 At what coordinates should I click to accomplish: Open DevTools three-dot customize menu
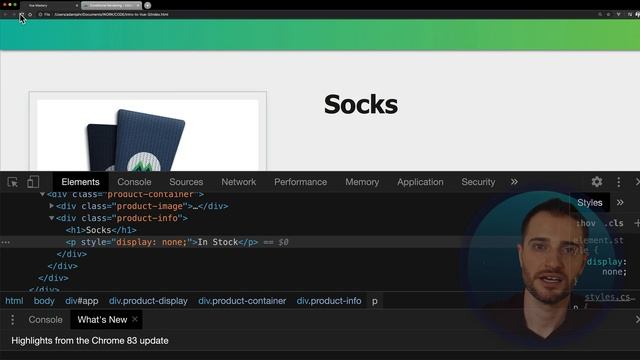point(619,182)
